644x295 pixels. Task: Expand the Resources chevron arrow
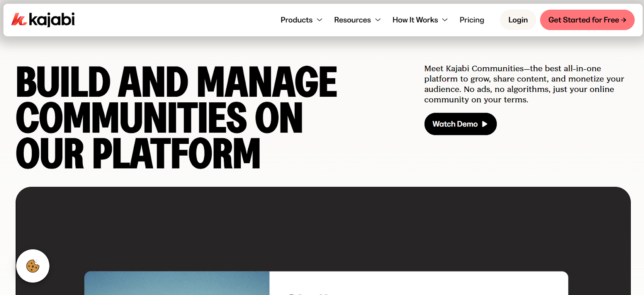click(378, 20)
